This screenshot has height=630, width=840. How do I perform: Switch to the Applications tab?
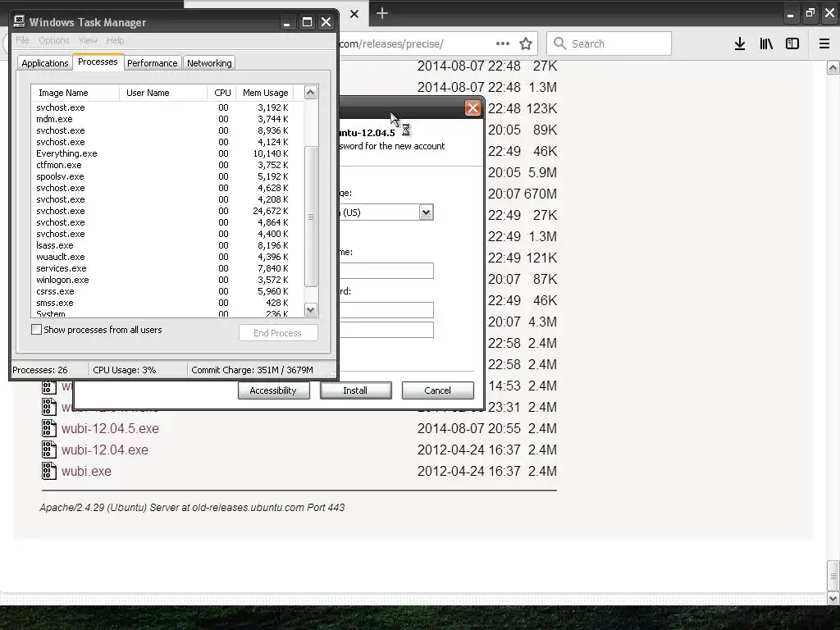pos(45,63)
